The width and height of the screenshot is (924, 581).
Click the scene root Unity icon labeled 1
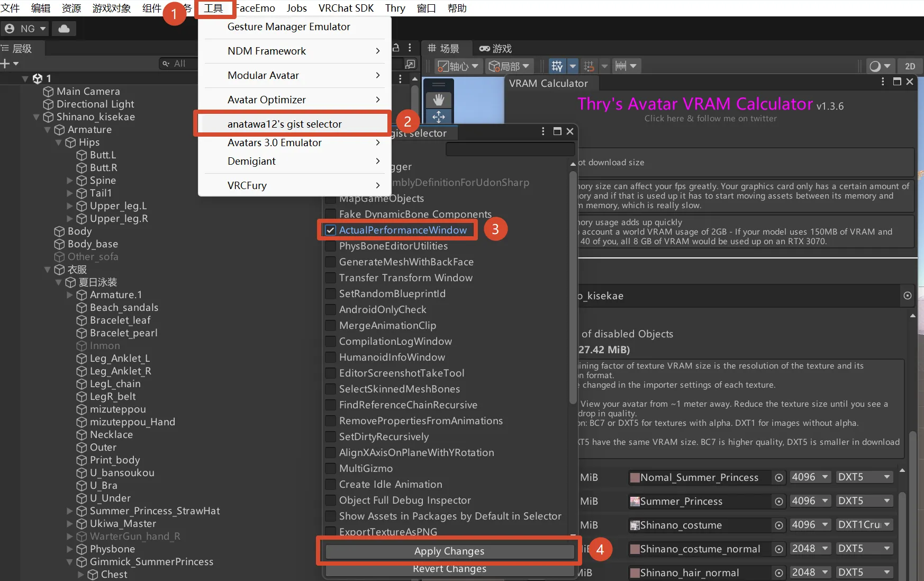(x=38, y=78)
